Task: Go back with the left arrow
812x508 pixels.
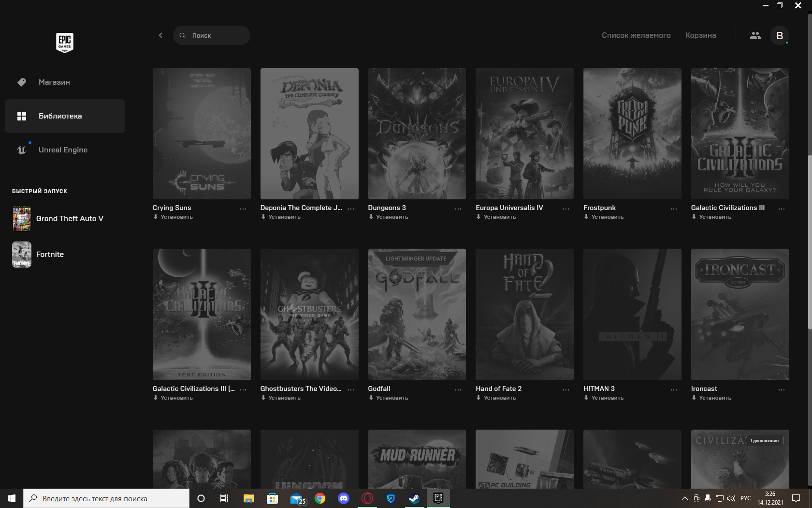Action: pyautogui.click(x=160, y=35)
